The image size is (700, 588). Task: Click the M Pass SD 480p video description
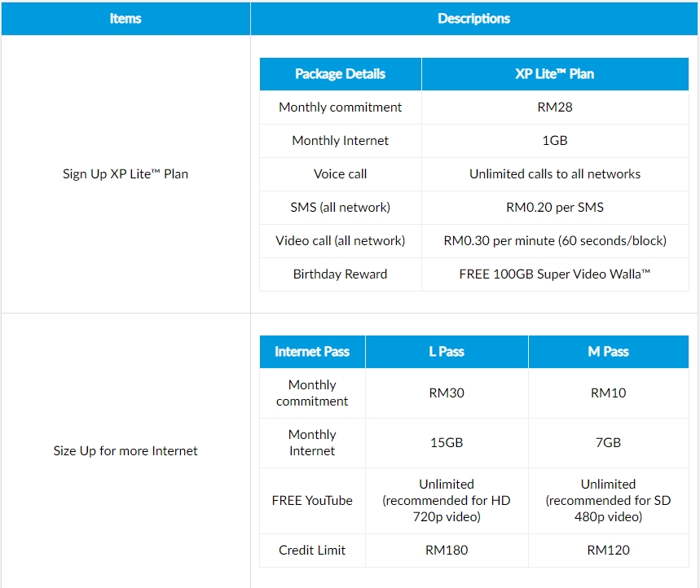[608, 501]
